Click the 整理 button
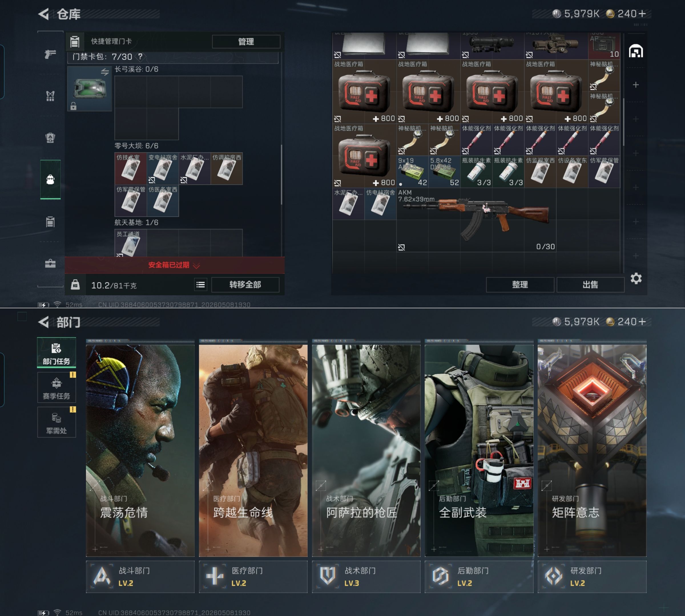Image resolution: width=685 pixels, height=616 pixels. coord(520,285)
